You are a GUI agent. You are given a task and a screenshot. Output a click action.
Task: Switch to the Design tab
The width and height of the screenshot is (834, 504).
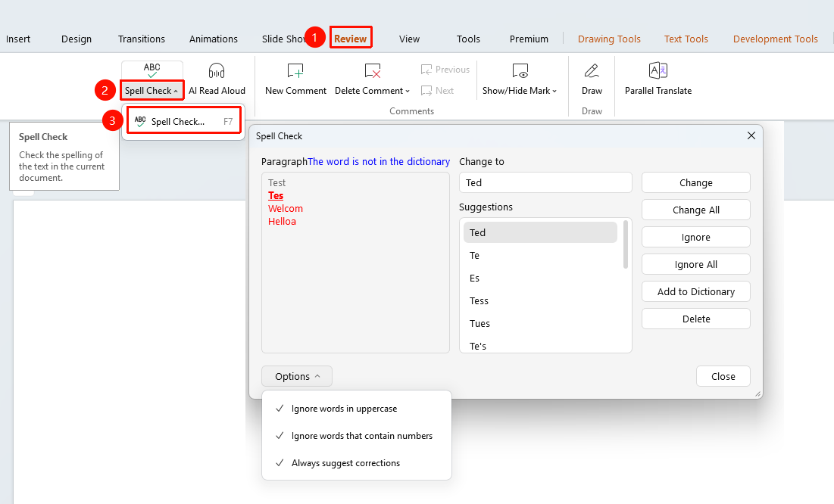(x=77, y=39)
